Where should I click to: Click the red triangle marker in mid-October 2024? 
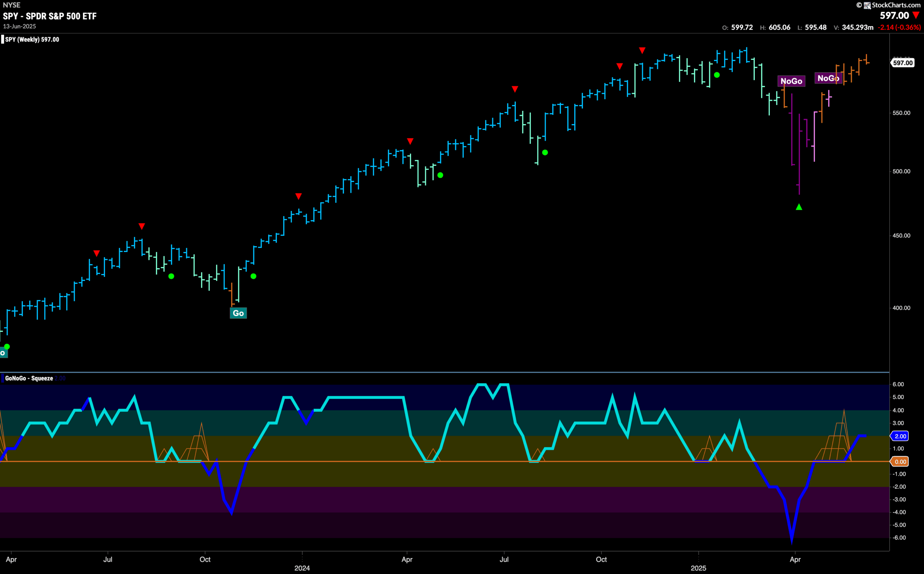pyautogui.click(x=620, y=66)
